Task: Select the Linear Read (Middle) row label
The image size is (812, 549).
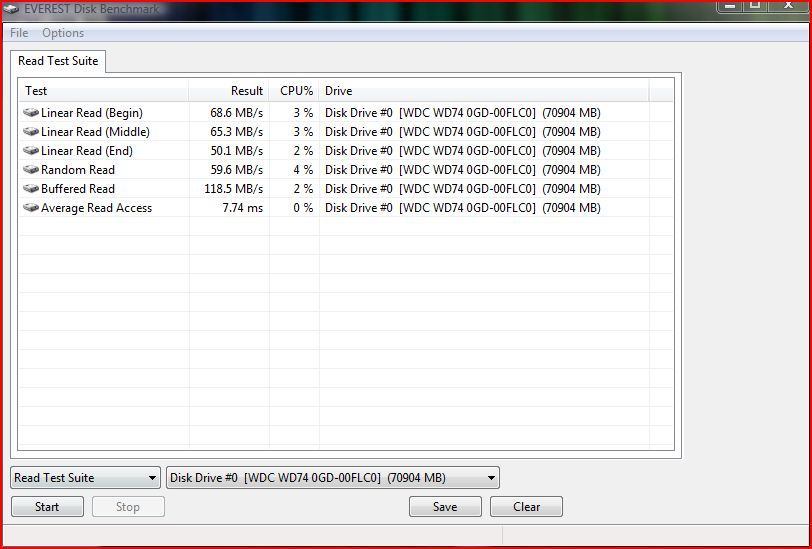Action: (x=95, y=132)
